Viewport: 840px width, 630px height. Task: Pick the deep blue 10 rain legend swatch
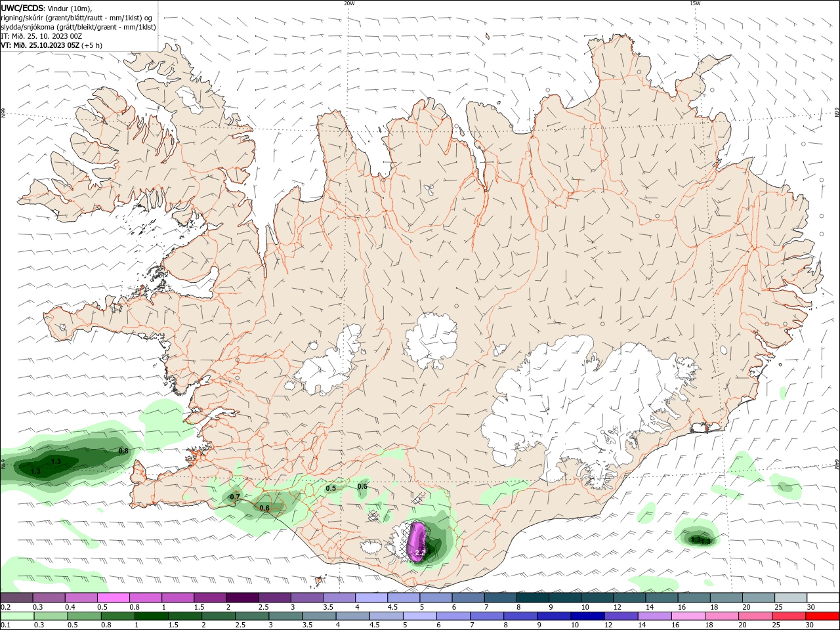pyautogui.click(x=588, y=616)
